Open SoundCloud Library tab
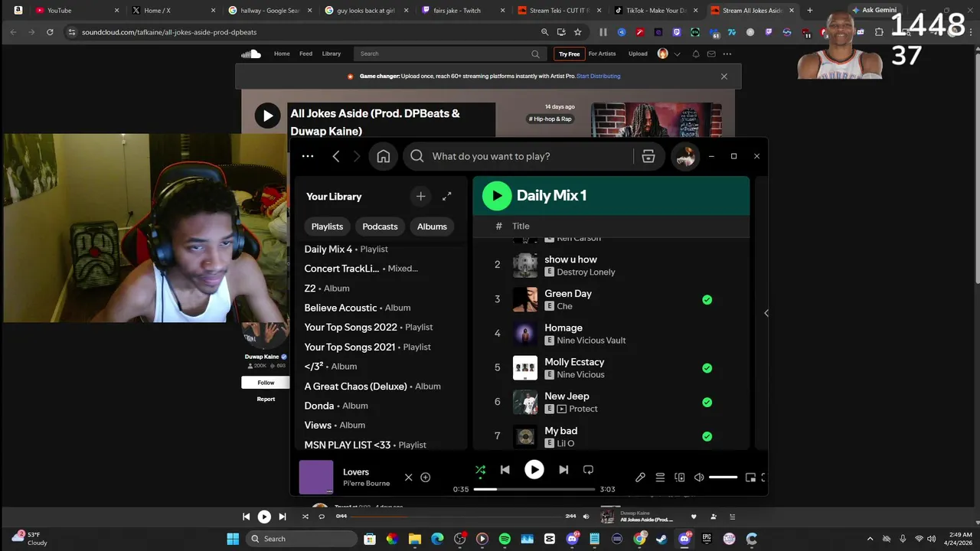The width and height of the screenshot is (980, 551). click(332, 54)
